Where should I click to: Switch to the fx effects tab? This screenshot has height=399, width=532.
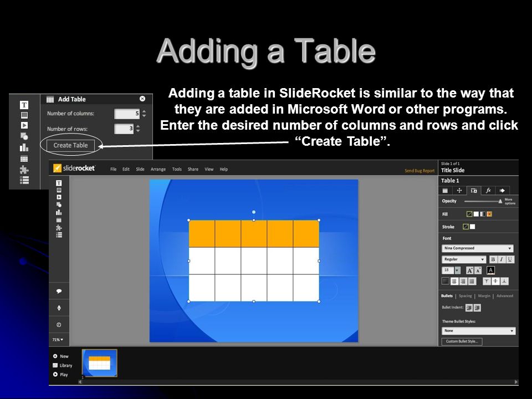pyautogui.click(x=488, y=191)
